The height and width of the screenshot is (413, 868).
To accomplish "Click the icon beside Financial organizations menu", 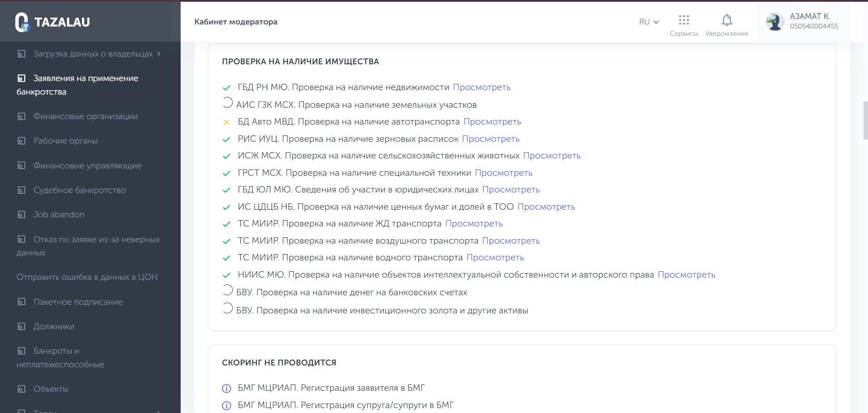I will pos(21,116).
